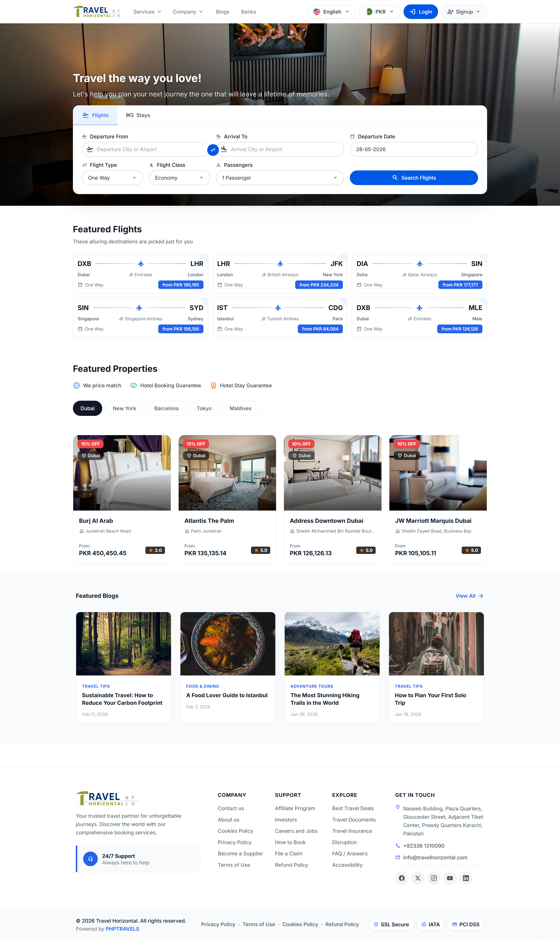Image resolution: width=560 pixels, height=940 pixels.
Task: Open the LinkedIn social icon
Action: coord(466,878)
